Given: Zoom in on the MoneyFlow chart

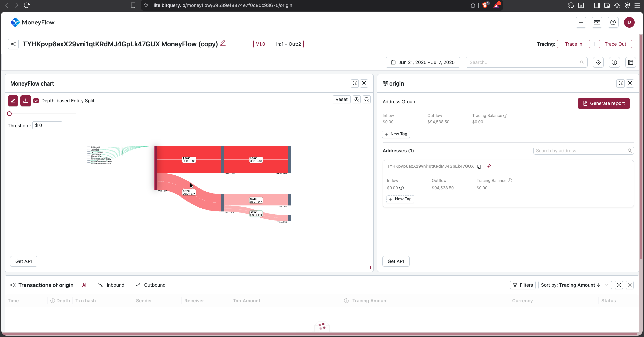Looking at the screenshot, I should tap(357, 99).
